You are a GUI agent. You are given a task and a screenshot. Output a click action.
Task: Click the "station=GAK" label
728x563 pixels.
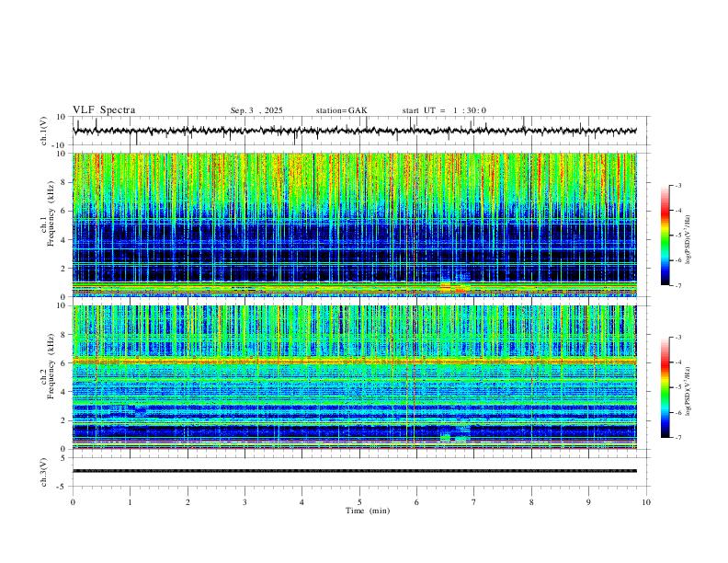coord(341,110)
